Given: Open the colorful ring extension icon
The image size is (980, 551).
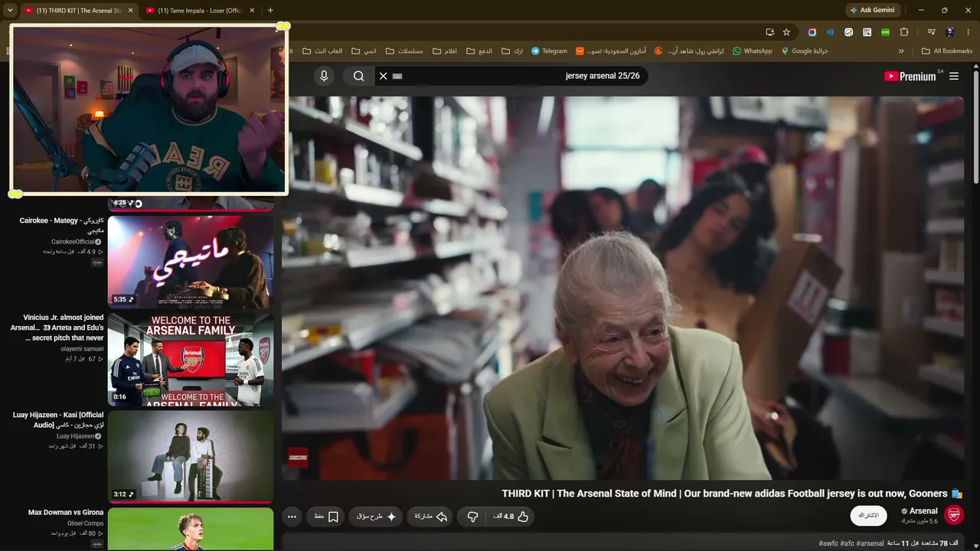Looking at the screenshot, I should click(x=812, y=32).
